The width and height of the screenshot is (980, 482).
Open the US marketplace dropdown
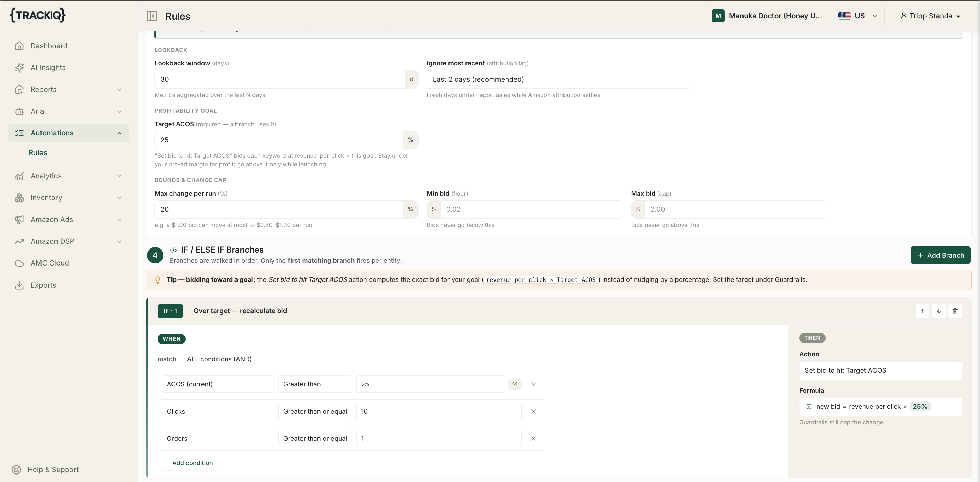click(x=858, y=16)
